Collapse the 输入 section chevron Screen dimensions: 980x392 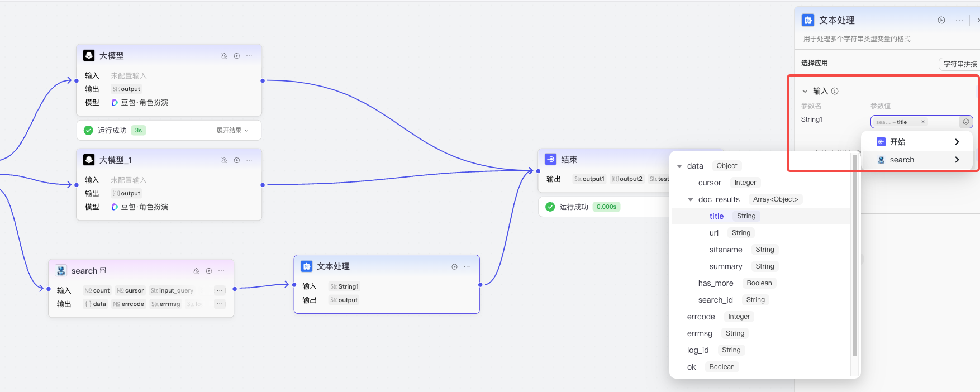805,91
